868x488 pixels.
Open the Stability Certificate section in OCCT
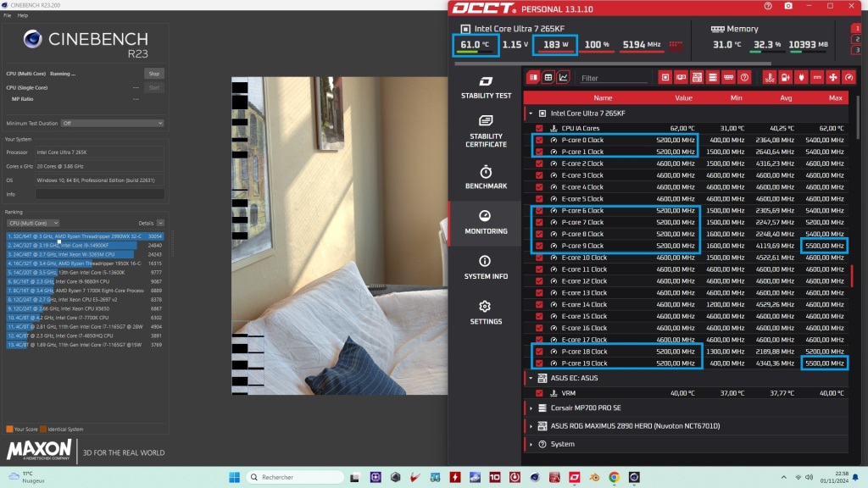[x=486, y=131]
